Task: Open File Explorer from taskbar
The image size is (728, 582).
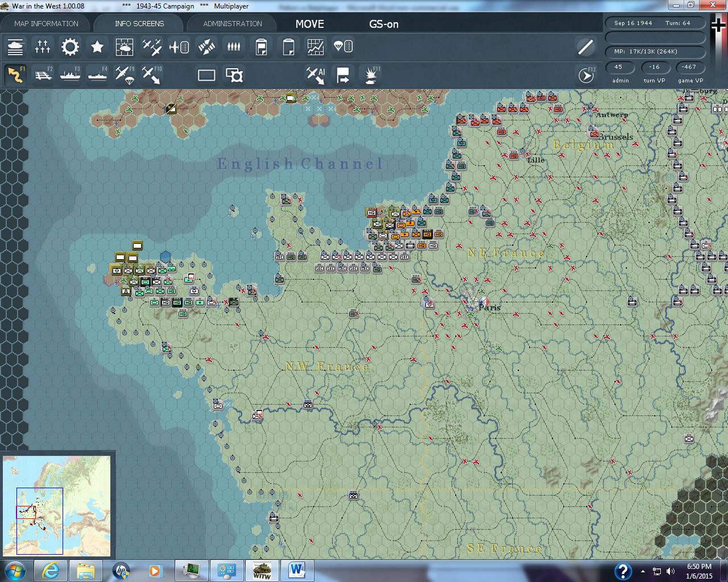Action: pyautogui.click(x=86, y=570)
